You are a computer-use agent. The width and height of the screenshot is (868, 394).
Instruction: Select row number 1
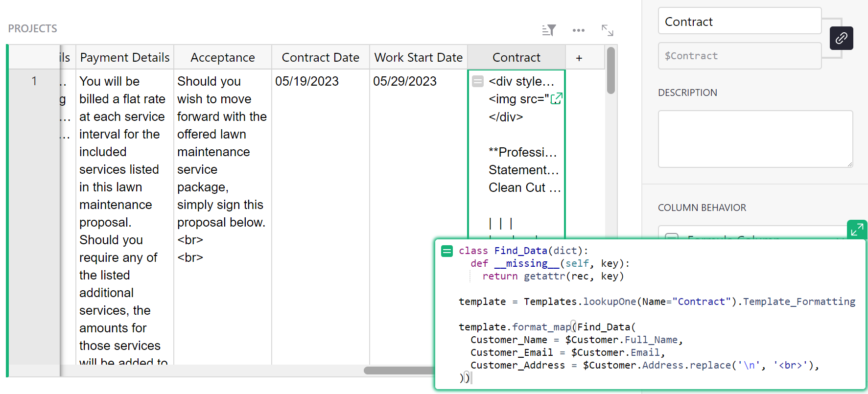tap(34, 81)
